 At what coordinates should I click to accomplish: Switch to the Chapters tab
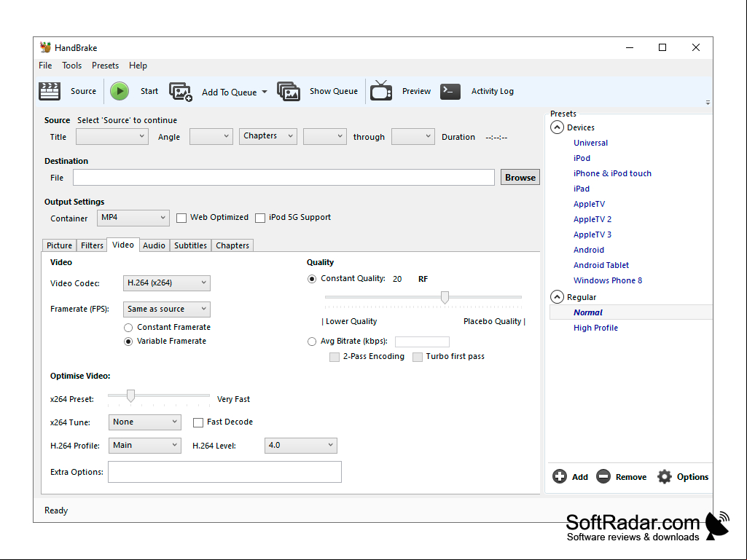[x=232, y=245]
